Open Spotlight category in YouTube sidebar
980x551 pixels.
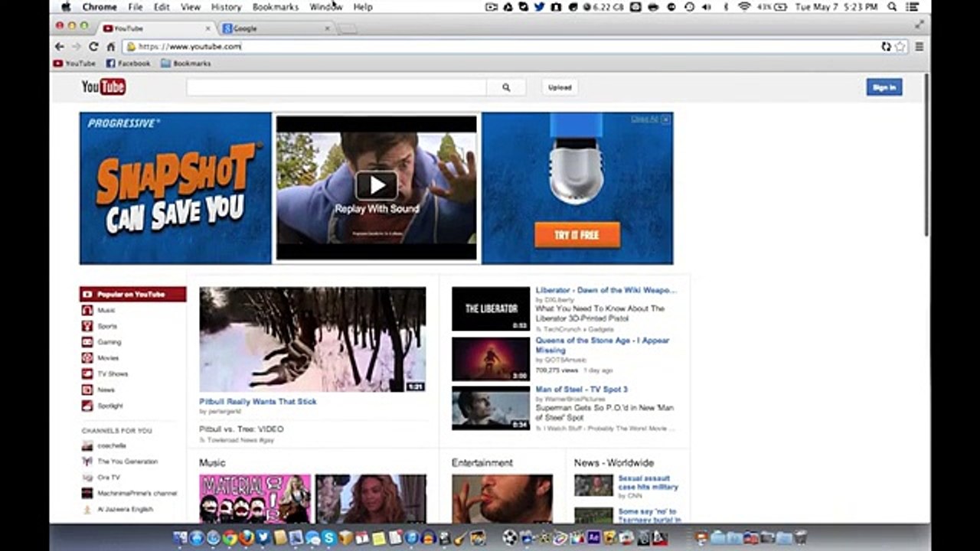click(x=110, y=406)
